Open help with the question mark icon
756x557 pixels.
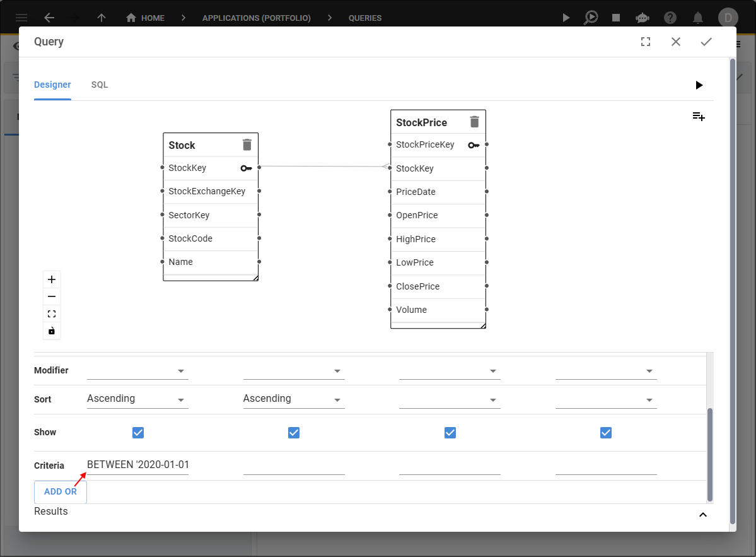pyautogui.click(x=670, y=18)
